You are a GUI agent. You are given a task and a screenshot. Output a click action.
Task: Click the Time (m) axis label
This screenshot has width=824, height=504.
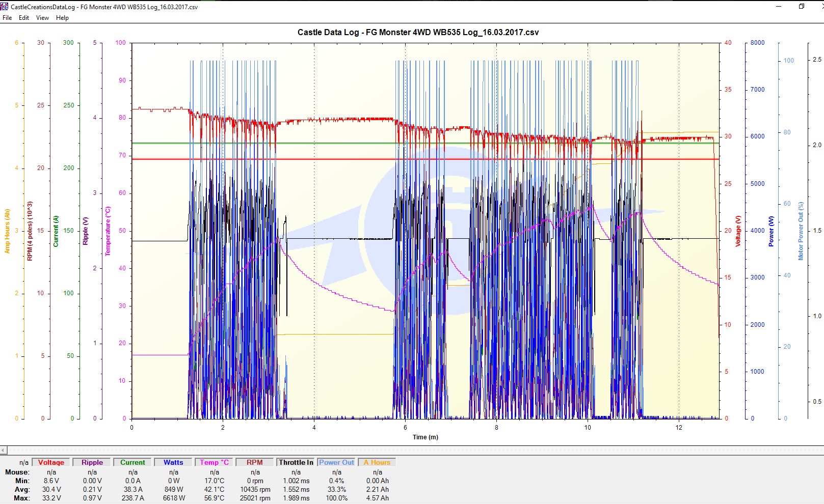pos(425,437)
